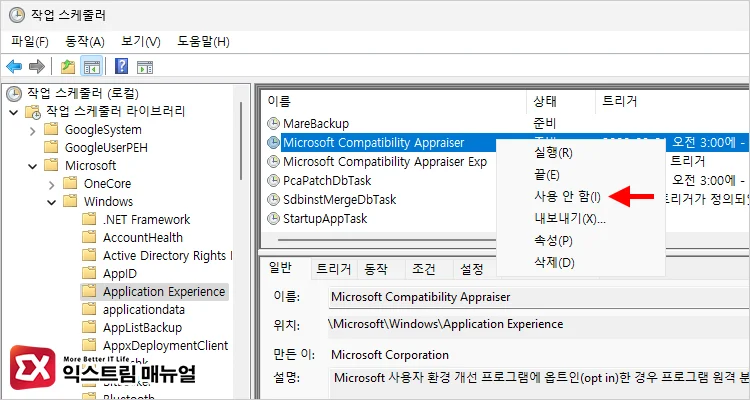The height and width of the screenshot is (400, 750).
Task: Select the Active Directory Rights folder
Action: (167, 256)
